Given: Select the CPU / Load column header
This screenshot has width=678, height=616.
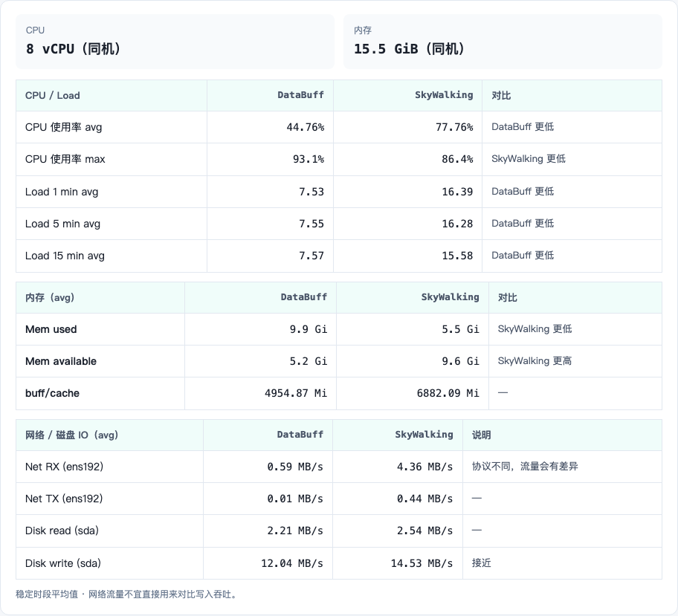Looking at the screenshot, I should (52, 96).
